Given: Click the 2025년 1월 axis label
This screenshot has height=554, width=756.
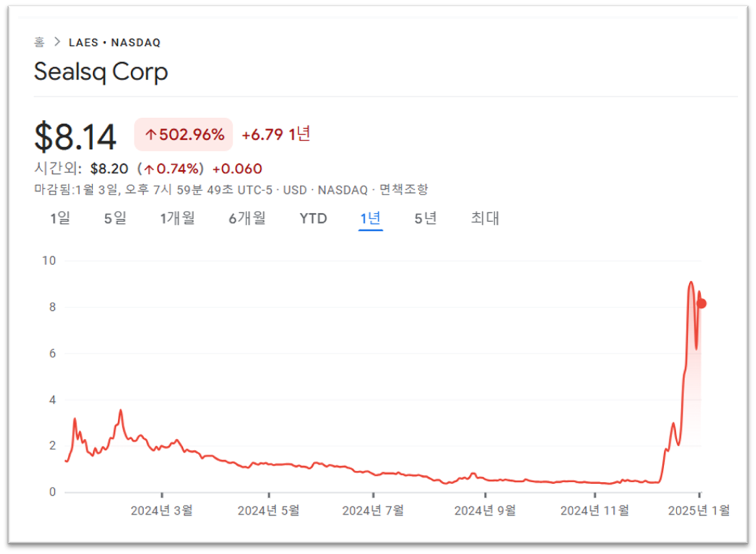Looking at the screenshot, I should [699, 511].
